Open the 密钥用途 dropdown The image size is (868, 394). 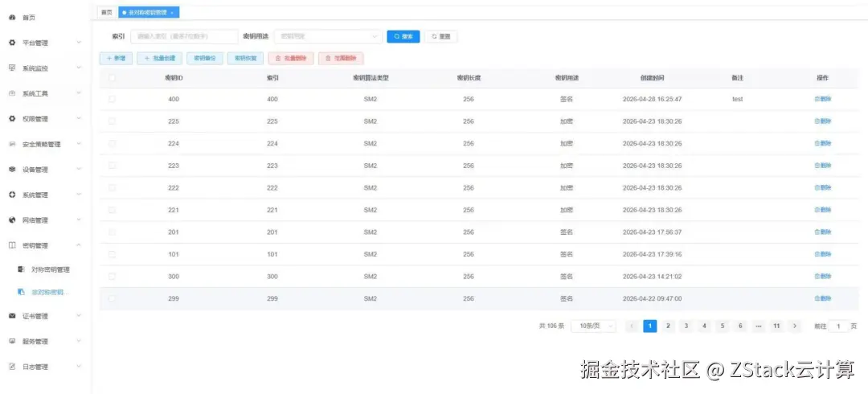tap(328, 36)
